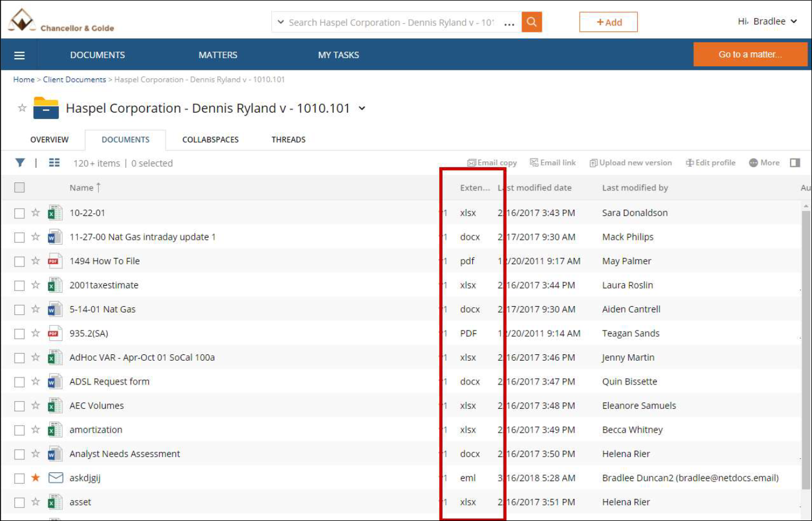Open the hamburger navigation menu

pyautogui.click(x=19, y=55)
